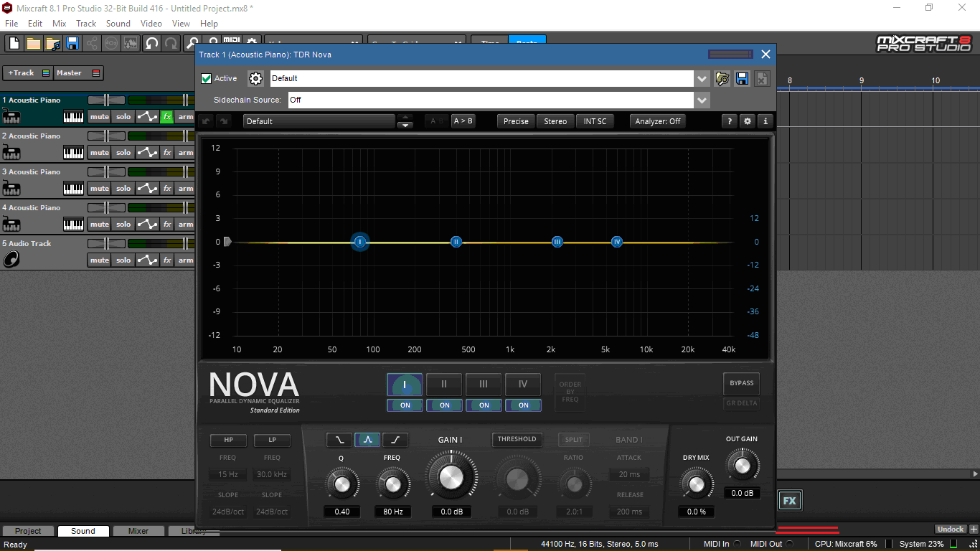Open fx for track 3 Acoustic Piano
The height and width of the screenshot is (551, 980).
(167, 188)
